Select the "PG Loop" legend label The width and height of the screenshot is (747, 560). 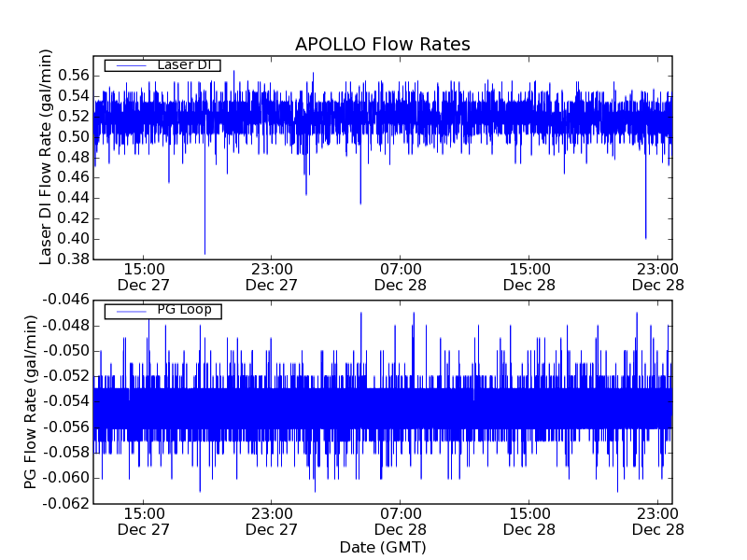(184, 310)
